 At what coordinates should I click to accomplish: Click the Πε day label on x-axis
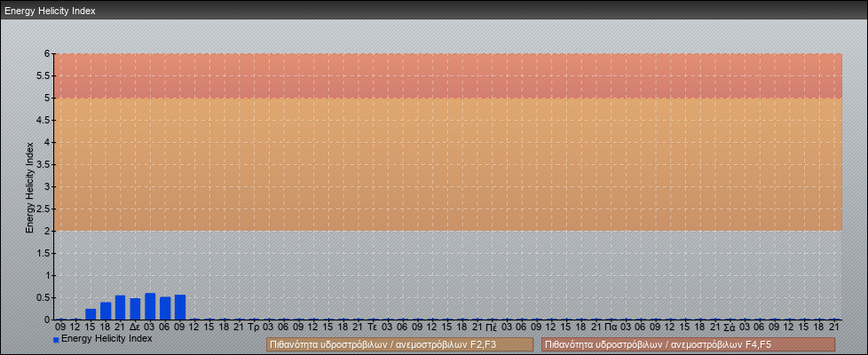492,327
